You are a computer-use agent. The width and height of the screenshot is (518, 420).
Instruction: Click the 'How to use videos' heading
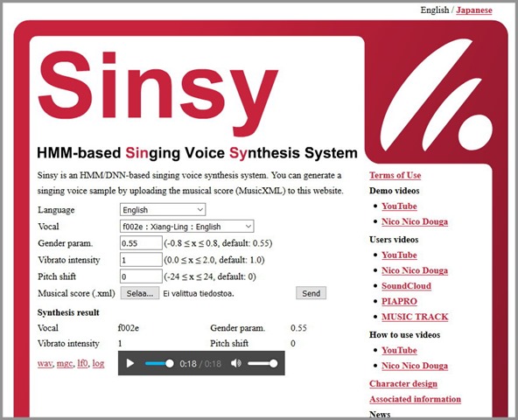coord(404,335)
